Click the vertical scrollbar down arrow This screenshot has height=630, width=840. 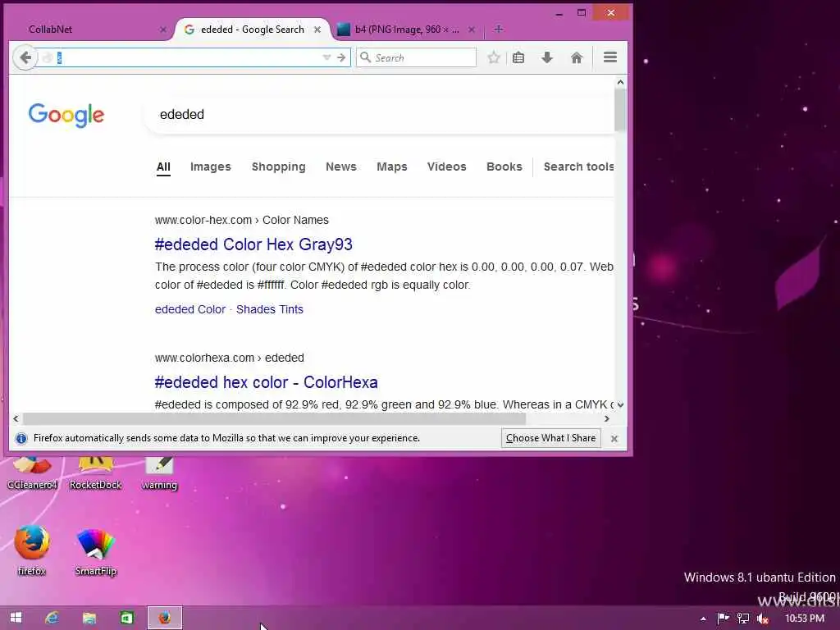pos(620,405)
